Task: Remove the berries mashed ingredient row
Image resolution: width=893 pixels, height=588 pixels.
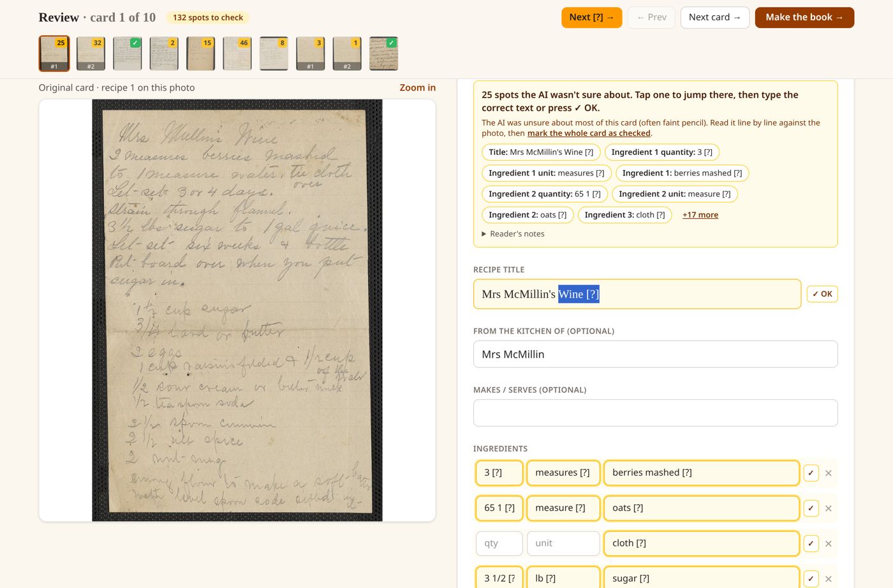Action: tap(829, 473)
